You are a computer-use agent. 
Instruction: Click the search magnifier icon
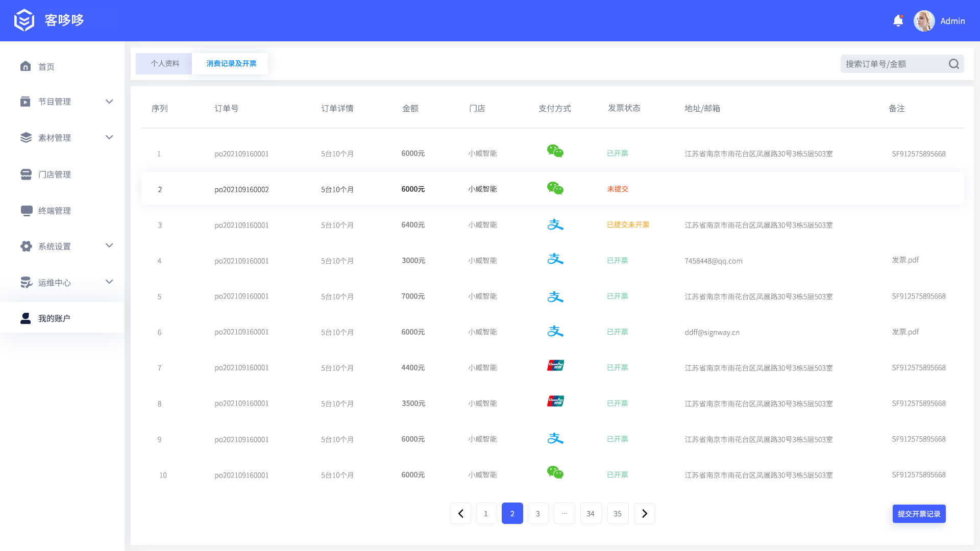953,64
